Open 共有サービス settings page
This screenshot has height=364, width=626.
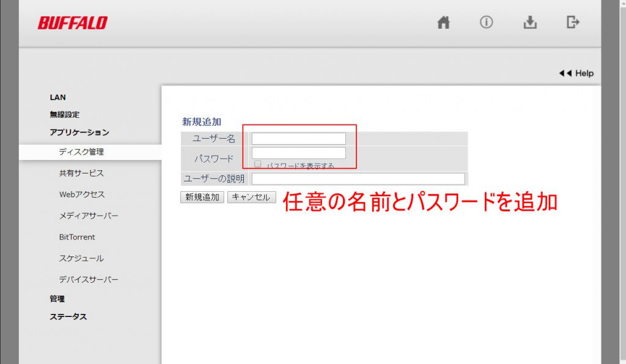81,173
